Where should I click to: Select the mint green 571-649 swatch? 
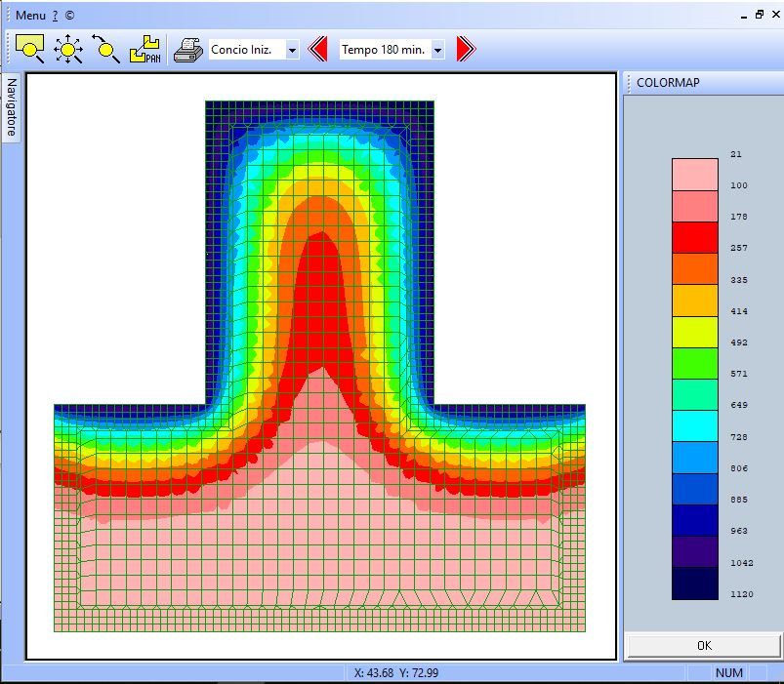[695, 395]
